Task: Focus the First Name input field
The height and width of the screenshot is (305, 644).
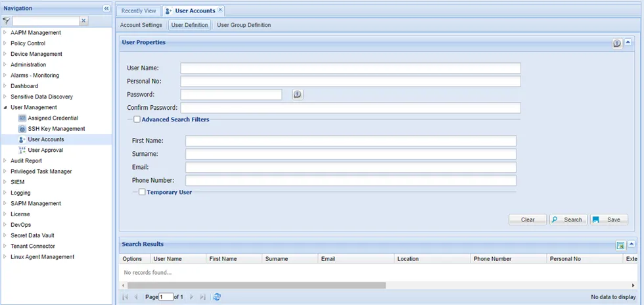Action: (351, 141)
